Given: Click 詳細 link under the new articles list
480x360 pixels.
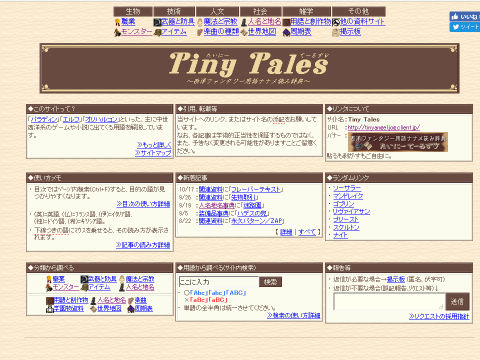Looking at the screenshot, I should [286, 232].
